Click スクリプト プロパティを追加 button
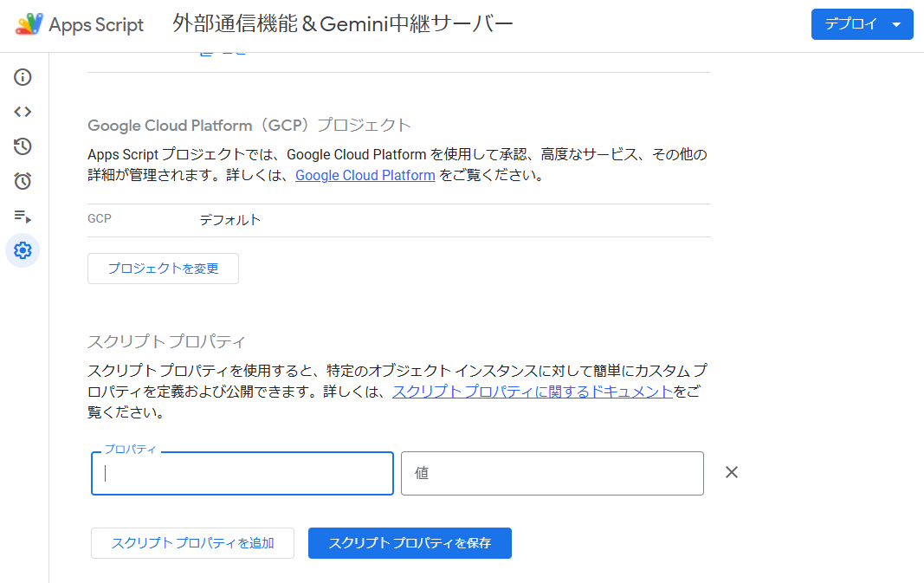 [193, 543]
